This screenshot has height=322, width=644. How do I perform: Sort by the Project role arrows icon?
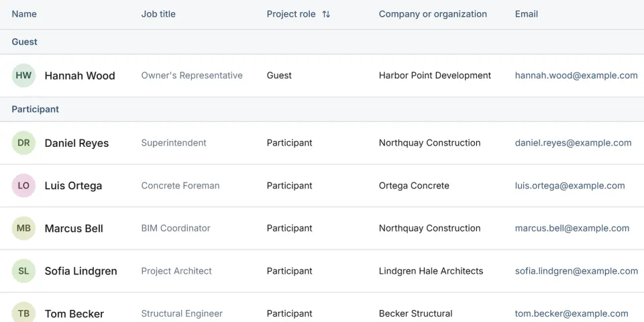pos(326,14)
